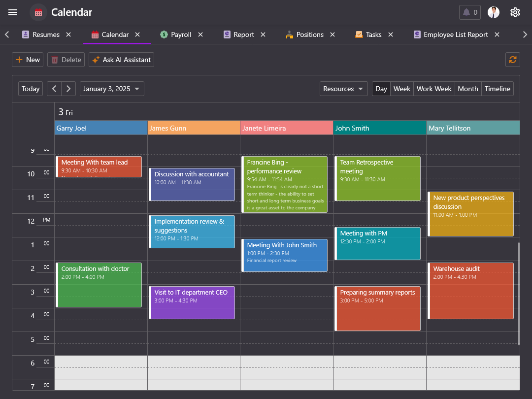
Task: Switch to the Positions tab
Action: pyautogui.click(x=310, y=34)
